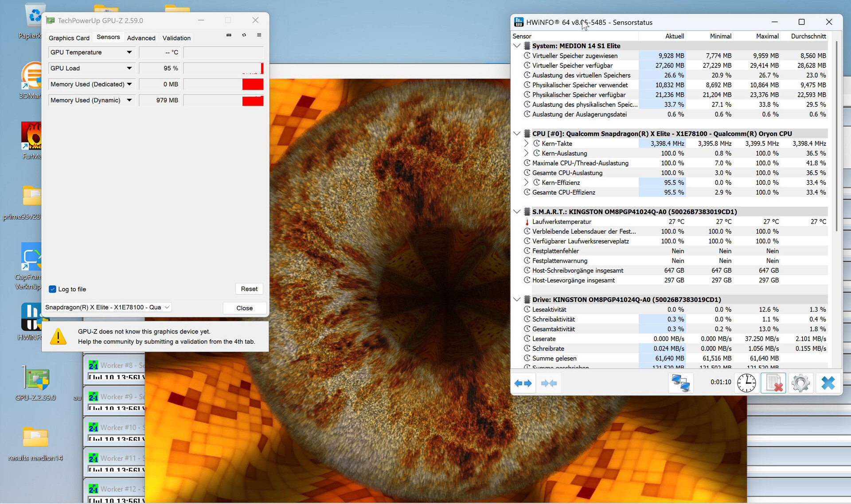Open HWiNFO sensor settings gear icon
851x504 pixels.
pyautogui.click(x=800, y=383)
